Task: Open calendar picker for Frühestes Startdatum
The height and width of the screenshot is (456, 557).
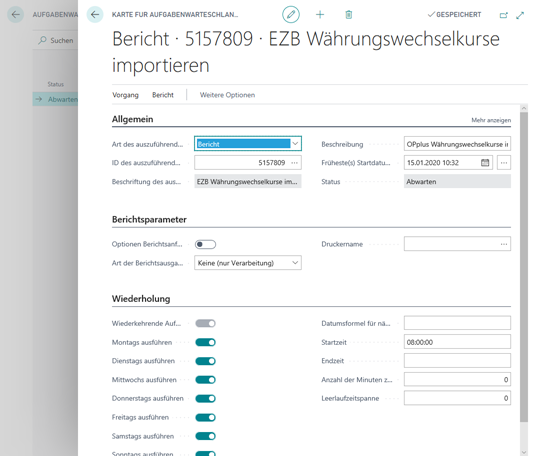Action: pos(485,163)
